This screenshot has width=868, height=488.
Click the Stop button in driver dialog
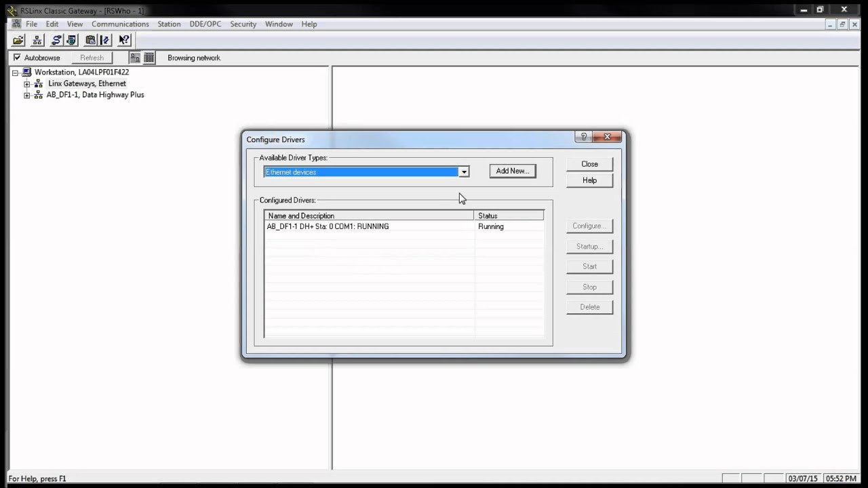589,287
